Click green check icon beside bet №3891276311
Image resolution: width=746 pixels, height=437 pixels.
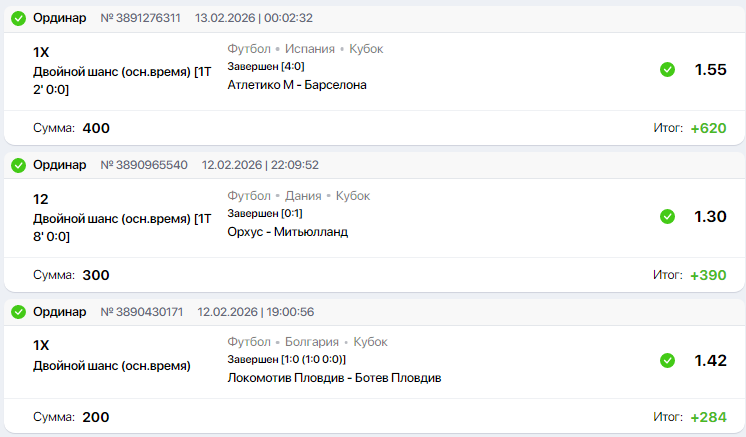point(18,18)
